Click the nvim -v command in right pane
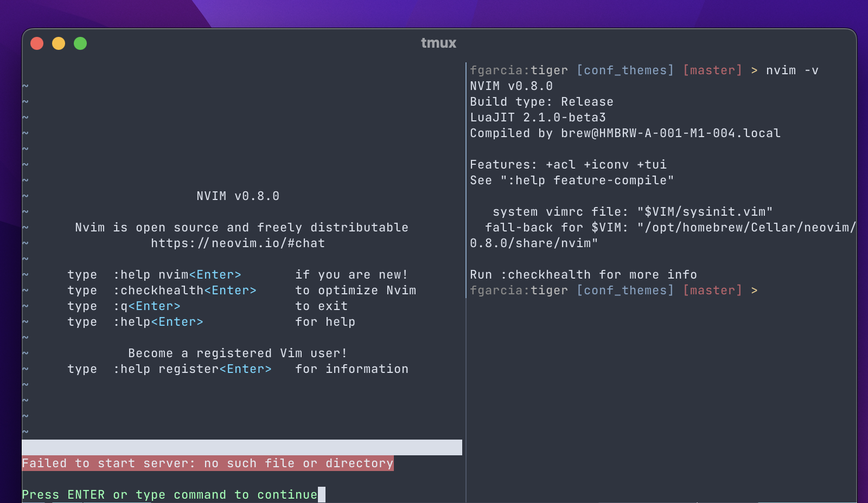Viewport: 868px width, 503px height. tap(792, 70)
